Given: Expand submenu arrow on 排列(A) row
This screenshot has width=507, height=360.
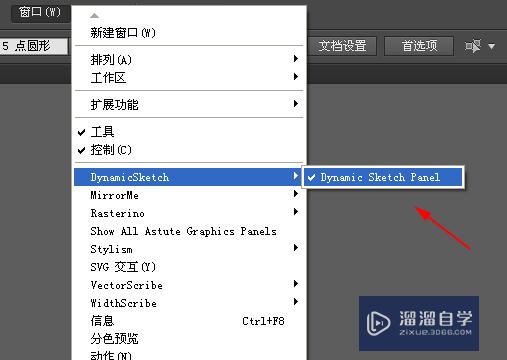Looking at the screenshot, I should (295, 59).
